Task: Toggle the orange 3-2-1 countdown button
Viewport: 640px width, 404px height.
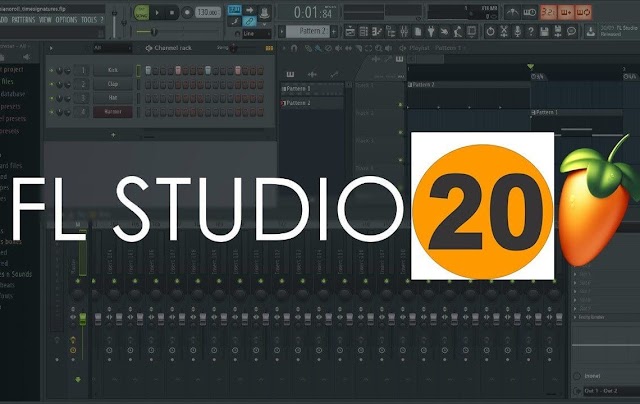Action: 548,12
